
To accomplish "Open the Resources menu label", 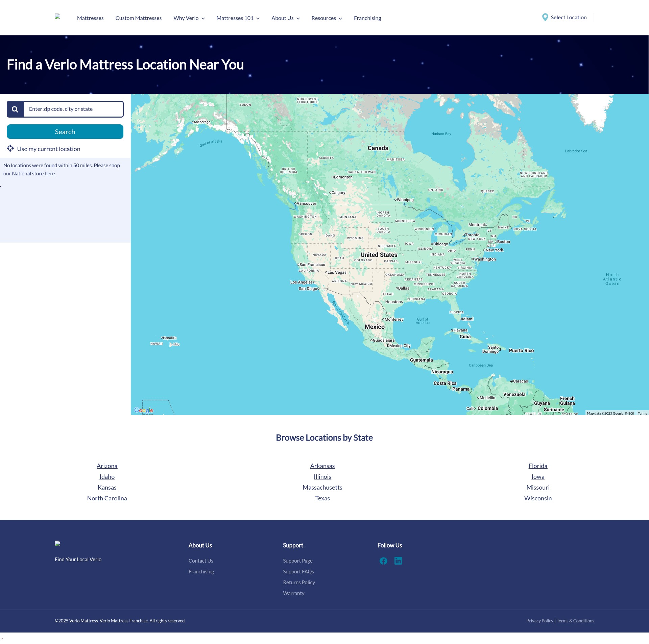I will coord(323,18).
